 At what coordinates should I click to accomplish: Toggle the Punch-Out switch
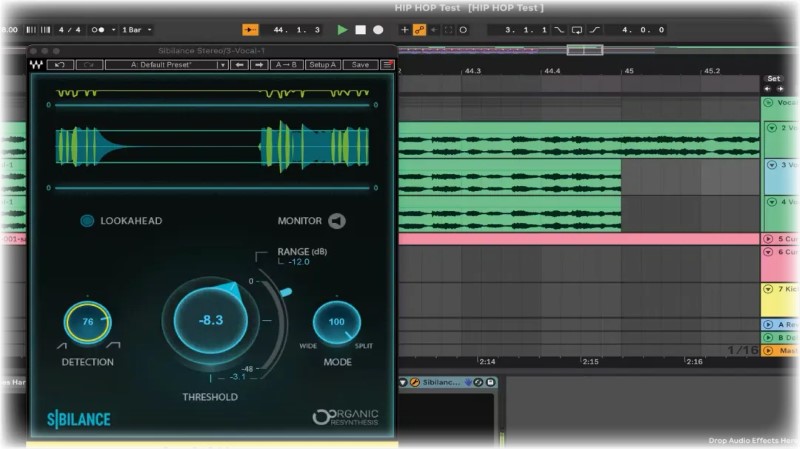[595, 30]
